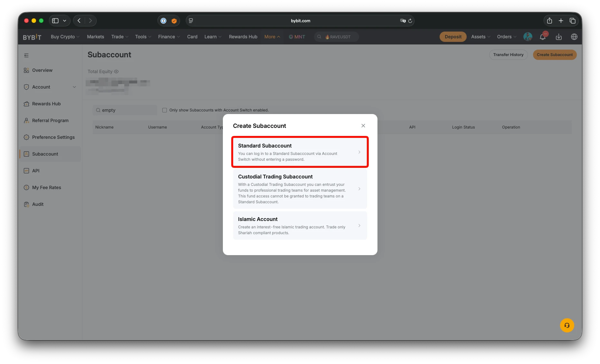Open the Orders dropdown
Viewport: 600px width, 364px height.
(507, 37)
